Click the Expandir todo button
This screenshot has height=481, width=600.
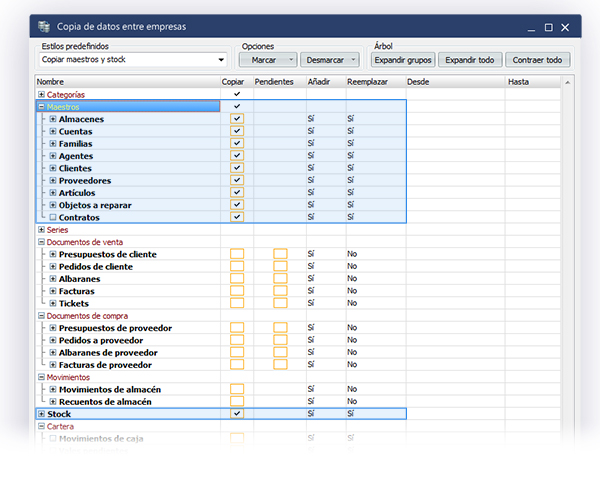[x=470, y=60]
